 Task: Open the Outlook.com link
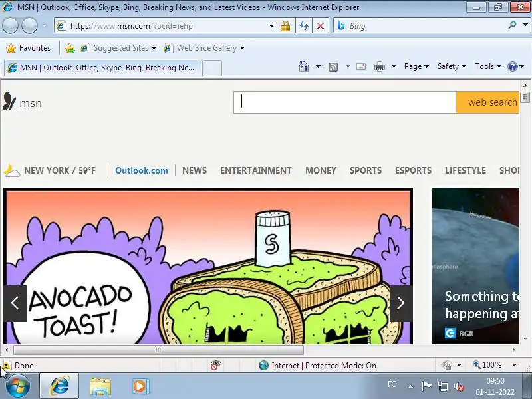tap(142, 170)
